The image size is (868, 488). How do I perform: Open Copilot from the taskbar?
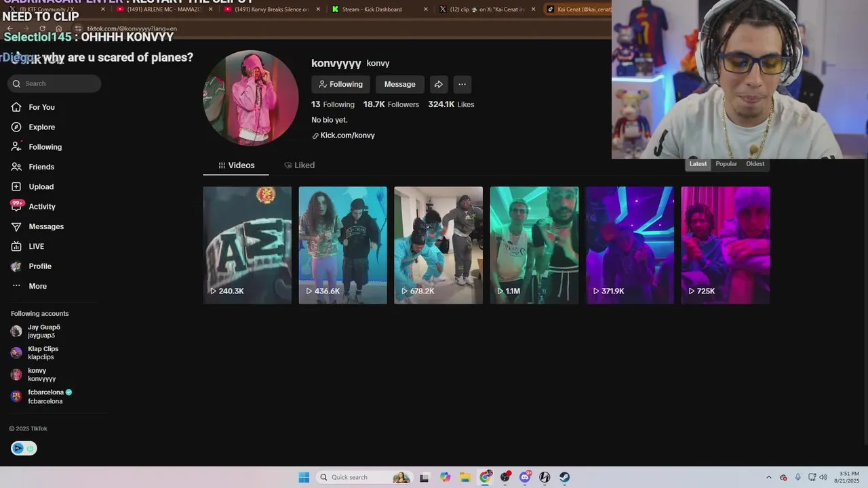point(445,477)
